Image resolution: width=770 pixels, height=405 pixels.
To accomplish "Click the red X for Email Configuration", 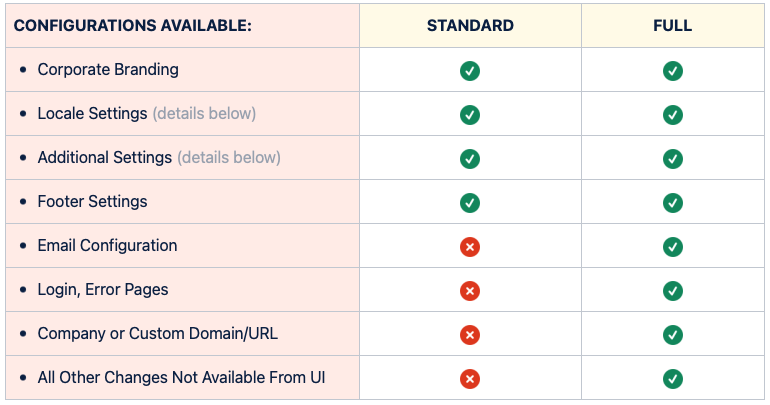I will point(470,246).
